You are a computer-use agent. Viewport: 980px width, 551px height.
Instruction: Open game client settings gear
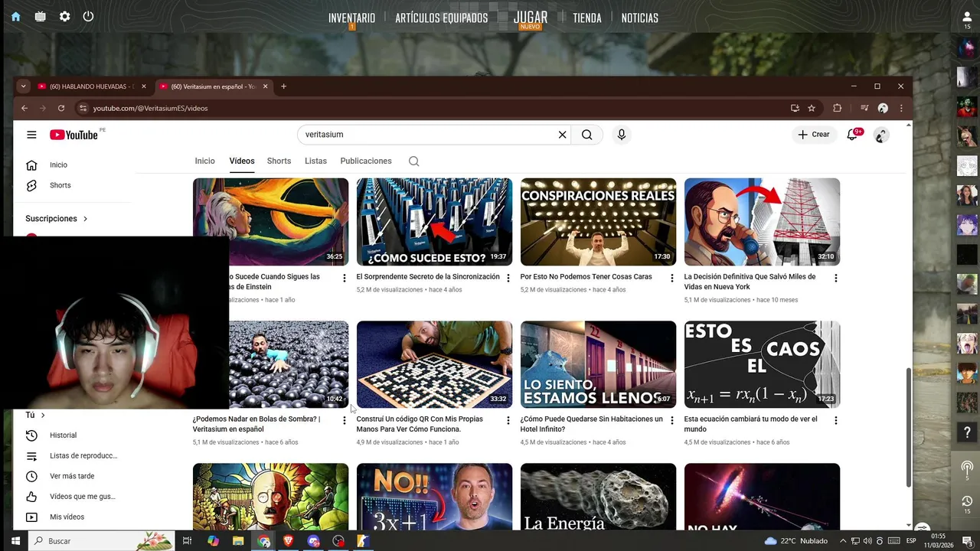(65, 16)
